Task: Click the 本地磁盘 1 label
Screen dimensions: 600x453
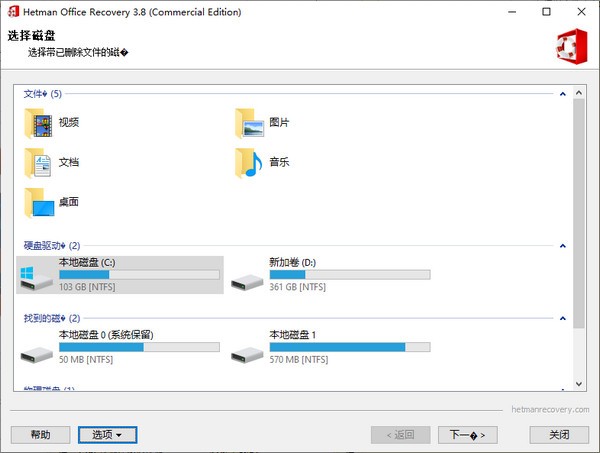Action: click(293, 335)
